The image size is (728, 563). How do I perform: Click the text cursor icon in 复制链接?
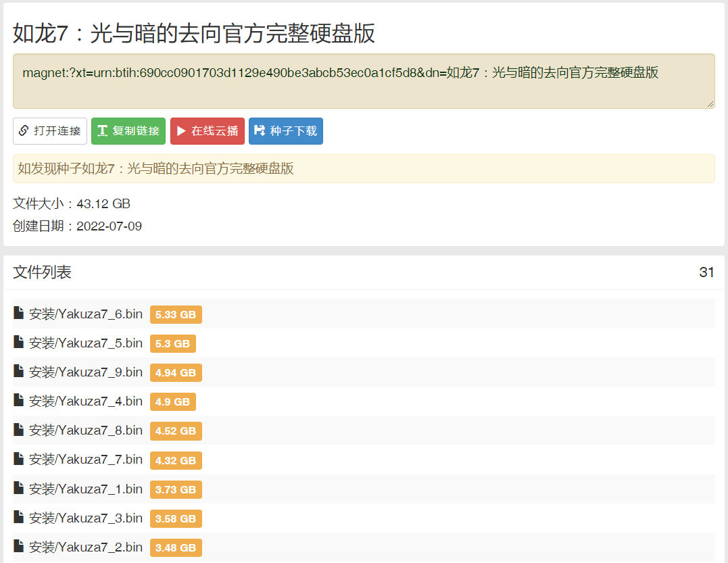[103, 131]
